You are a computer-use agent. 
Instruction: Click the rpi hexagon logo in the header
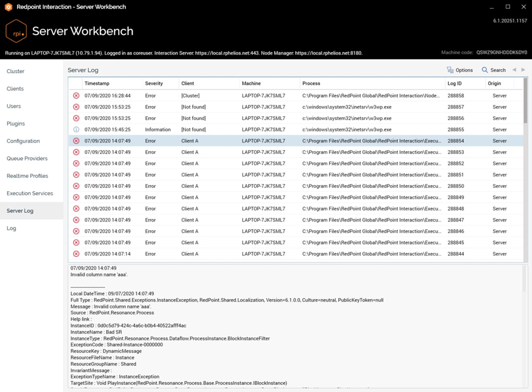(16, 31)
